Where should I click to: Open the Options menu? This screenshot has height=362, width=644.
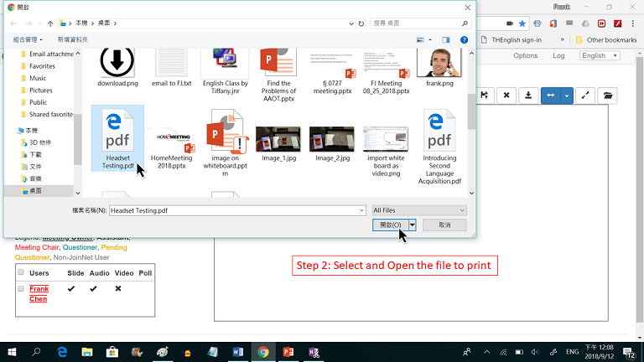click(x=525, y=56)
